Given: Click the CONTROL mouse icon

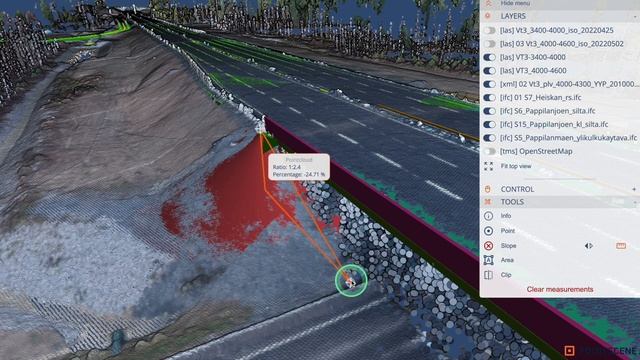Looking at the screenshot, I should pos(488,189).
